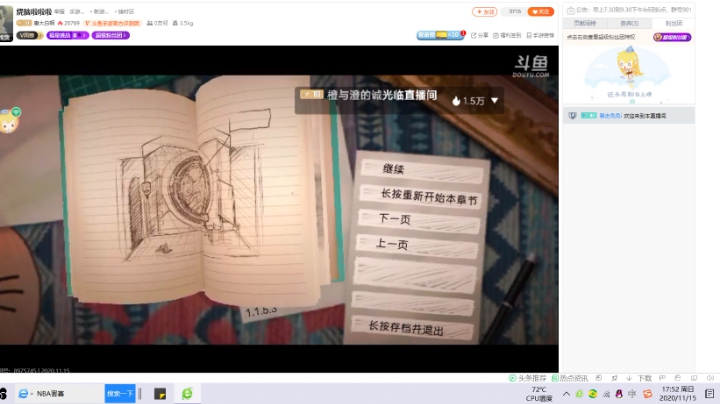Open the sticky notes taskbar app
This screenshot has width=720, height=404.
point(160,393)
